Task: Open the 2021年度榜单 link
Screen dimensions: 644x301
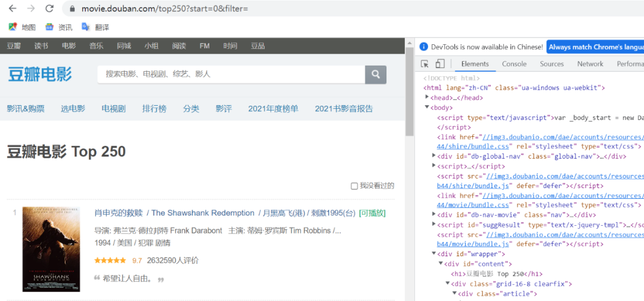Action: pos(273,109)
